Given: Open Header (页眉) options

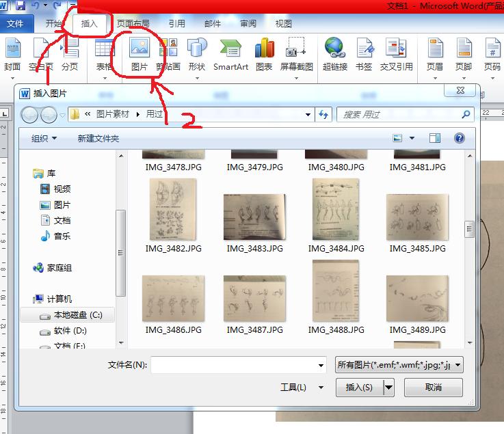Looking at the screenshot, I should click(435, 55).
